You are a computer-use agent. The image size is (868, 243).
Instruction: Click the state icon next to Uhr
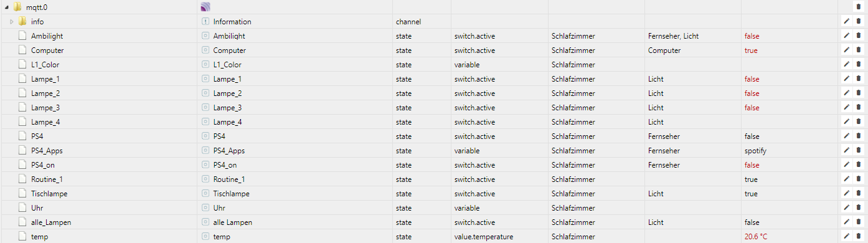205,208
